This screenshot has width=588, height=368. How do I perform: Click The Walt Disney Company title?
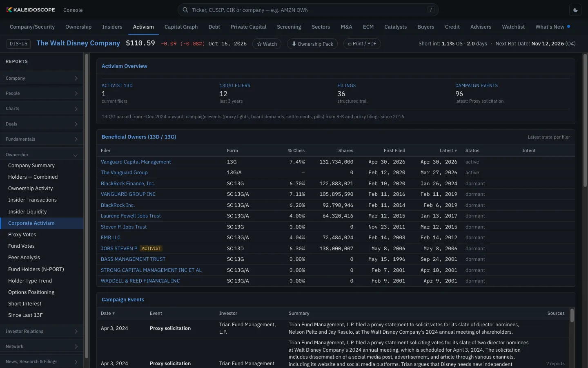pyautogui.click(x=78, y=43)
